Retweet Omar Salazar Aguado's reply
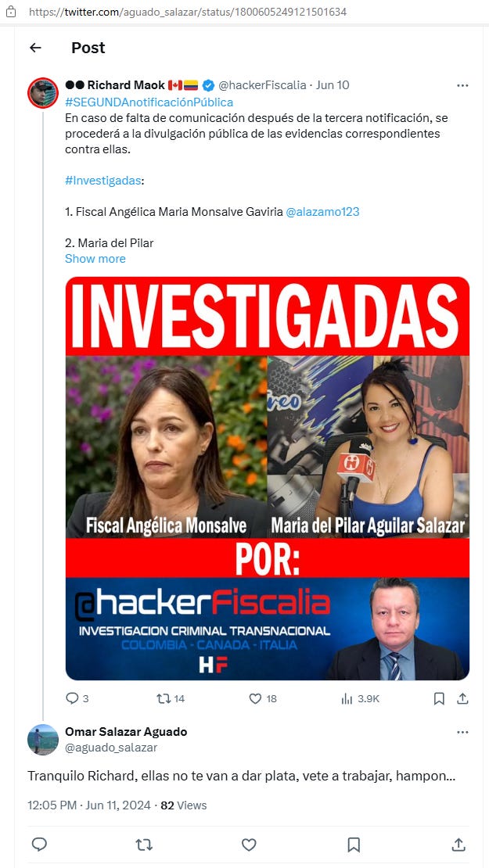489x868 pixels. click(144, 845)
